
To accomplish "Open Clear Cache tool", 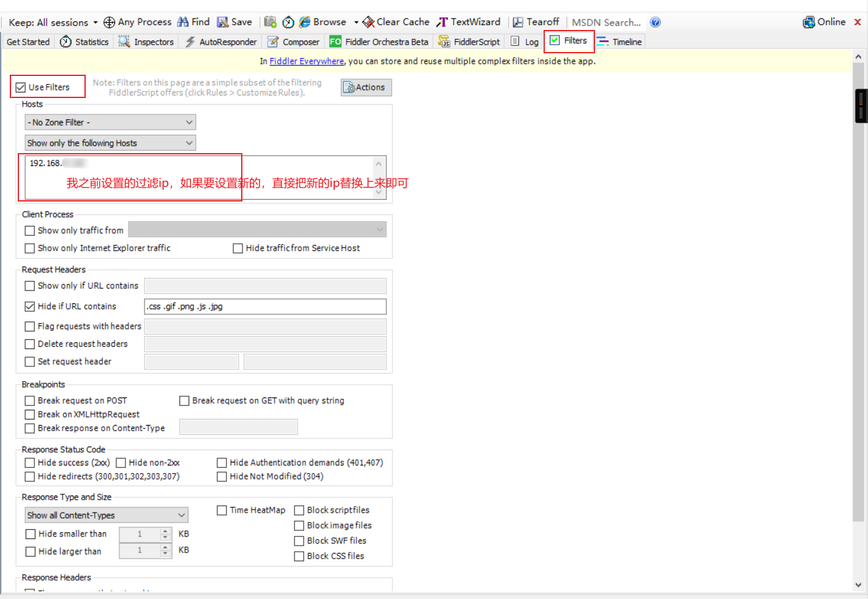I will (x=396, y=22).
